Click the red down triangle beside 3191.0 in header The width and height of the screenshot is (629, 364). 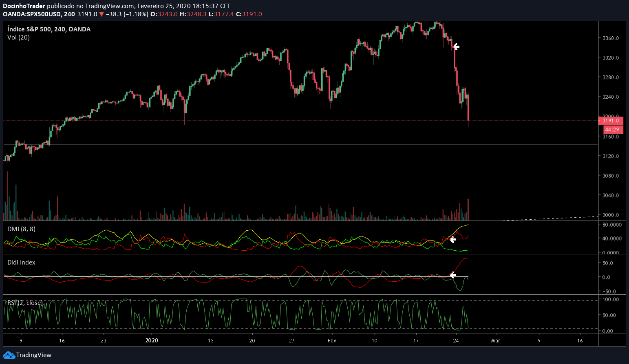pyautogui.click(x=102, y=14)
